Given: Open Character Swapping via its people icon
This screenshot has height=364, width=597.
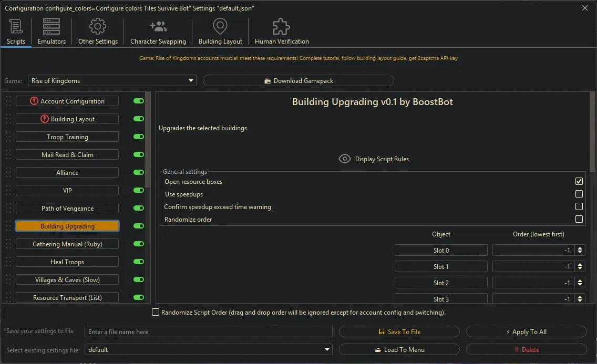Looking at the screenshot, I should click(x=158, y=27).
